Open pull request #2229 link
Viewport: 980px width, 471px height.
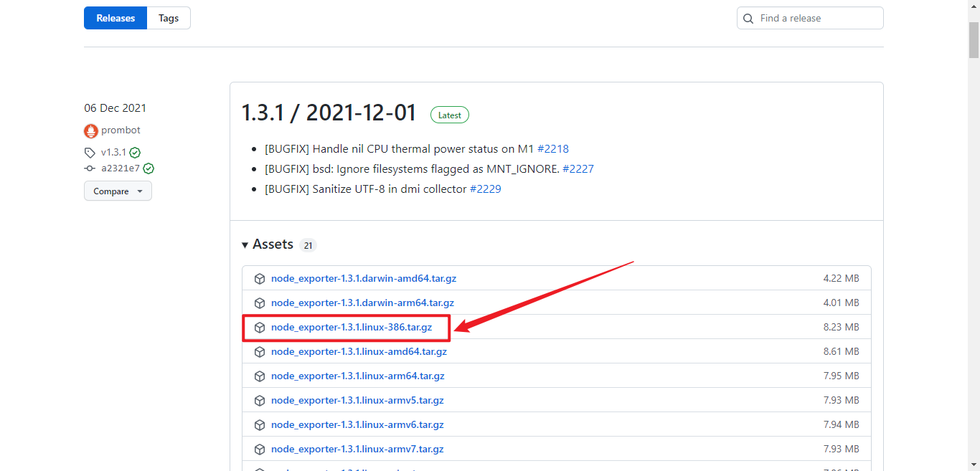(486, 189)
